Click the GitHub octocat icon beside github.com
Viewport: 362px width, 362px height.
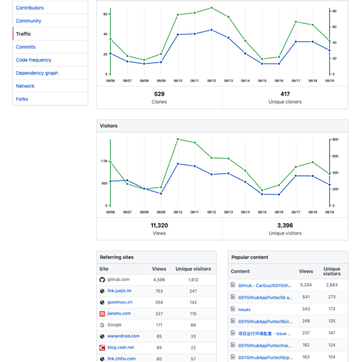click(102, 280)
